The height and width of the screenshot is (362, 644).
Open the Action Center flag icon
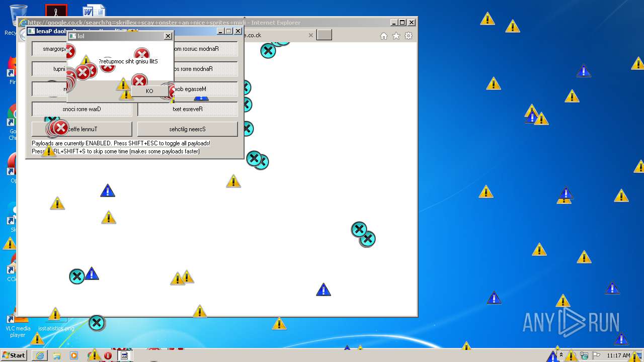[597, 355]
